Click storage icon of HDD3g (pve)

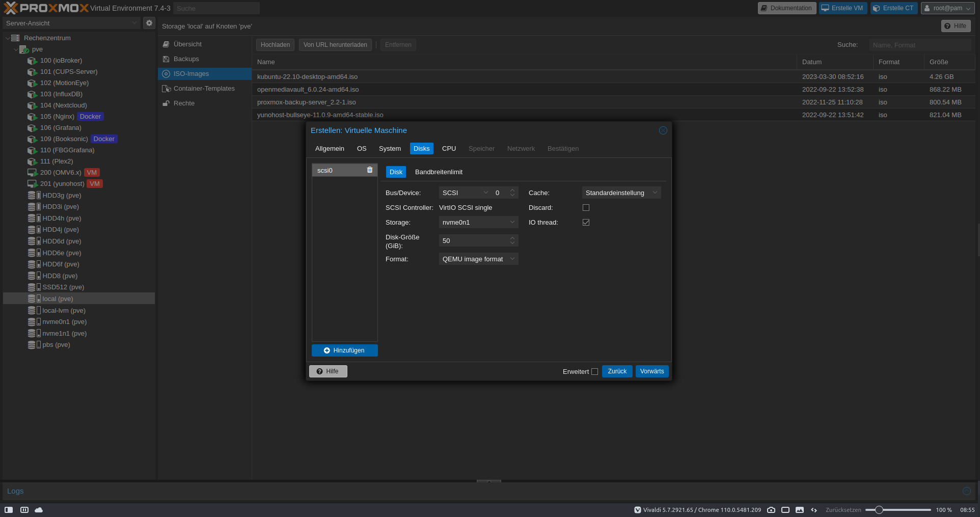34,196
